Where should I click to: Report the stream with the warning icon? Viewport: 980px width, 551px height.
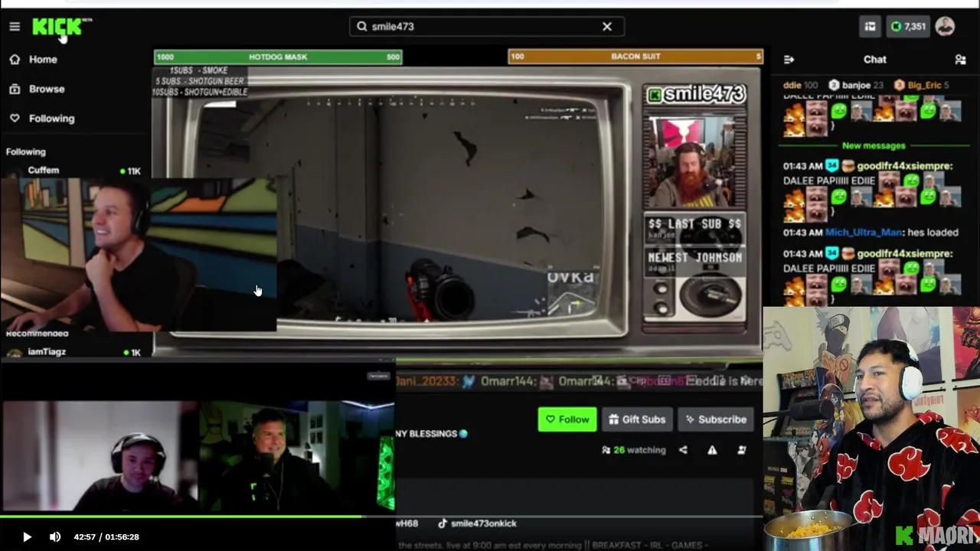tap(712, 450)
